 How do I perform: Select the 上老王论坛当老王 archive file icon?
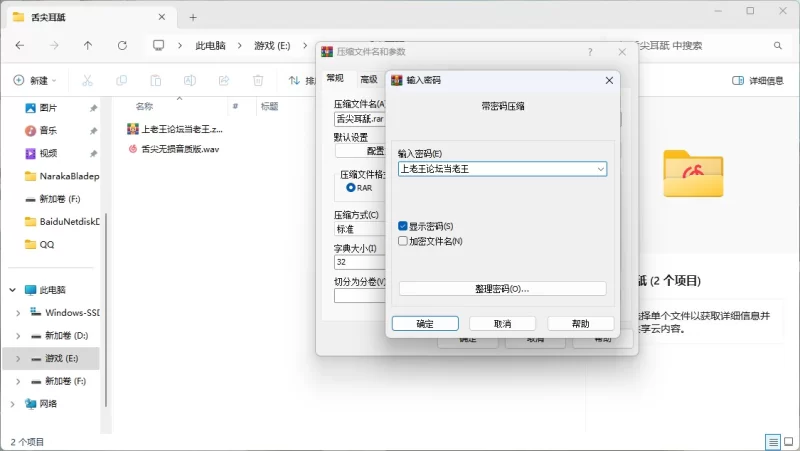point(132,129)
